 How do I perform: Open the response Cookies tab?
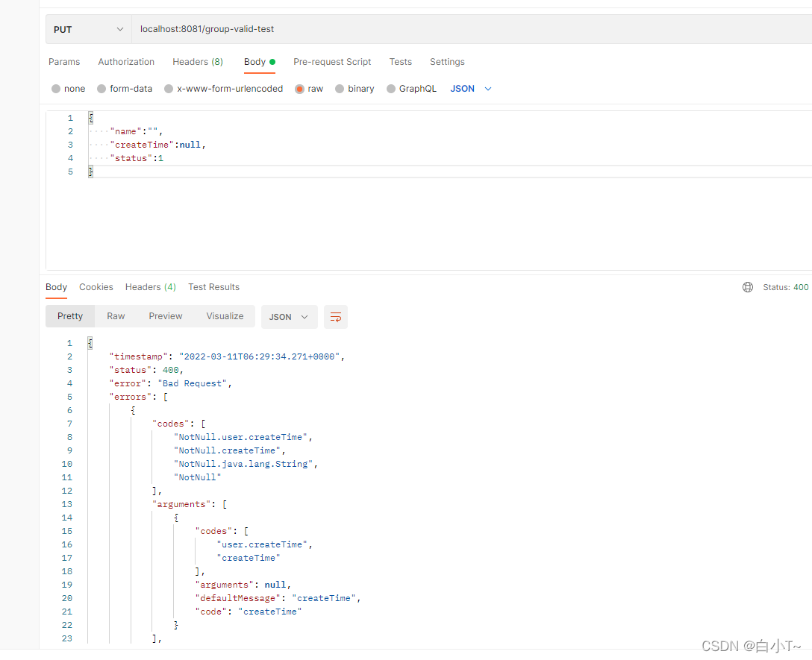[96, 287]
